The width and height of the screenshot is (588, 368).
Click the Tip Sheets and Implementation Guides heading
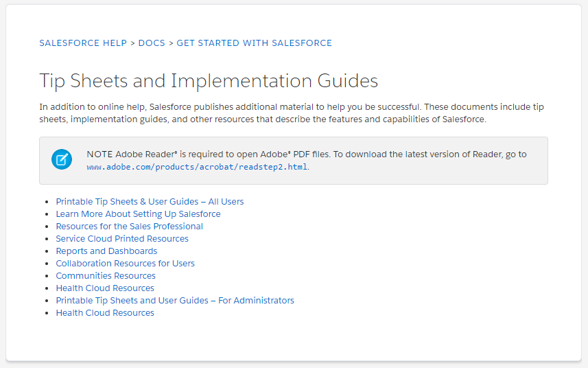(x=209, y=80)
